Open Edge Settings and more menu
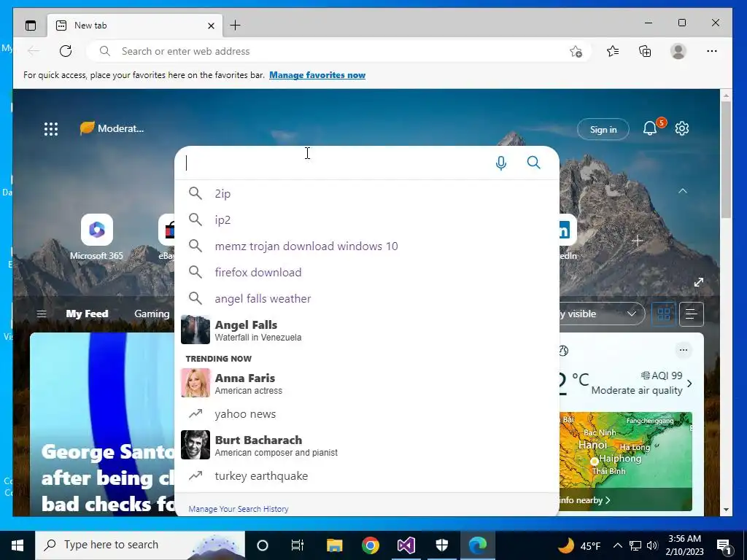Image resolution: width=747 pixels, height=560 pixels. point(712,51)
